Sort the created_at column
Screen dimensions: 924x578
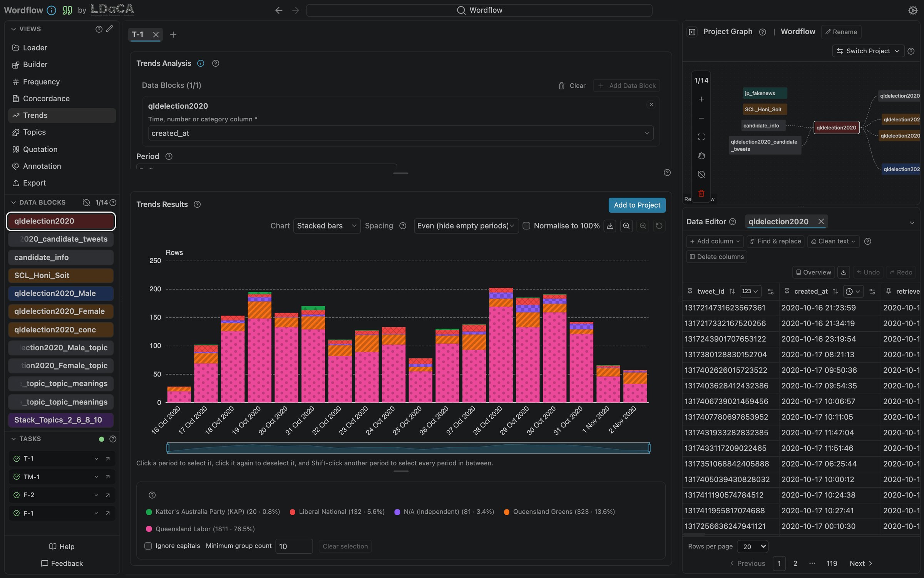coord(835,291)
